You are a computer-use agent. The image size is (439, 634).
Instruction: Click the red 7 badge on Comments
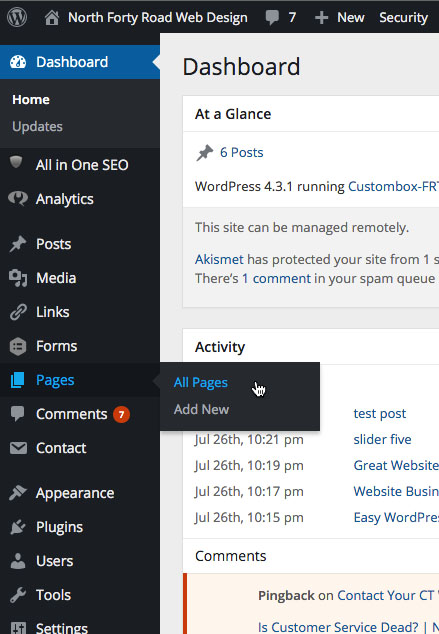[x=121, y=414]
